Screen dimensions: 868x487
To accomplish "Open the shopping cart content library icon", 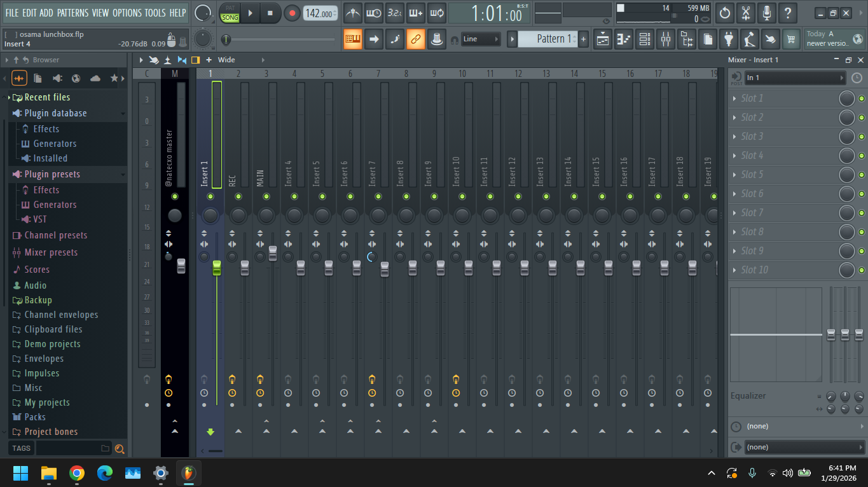I will coord(791,39).
